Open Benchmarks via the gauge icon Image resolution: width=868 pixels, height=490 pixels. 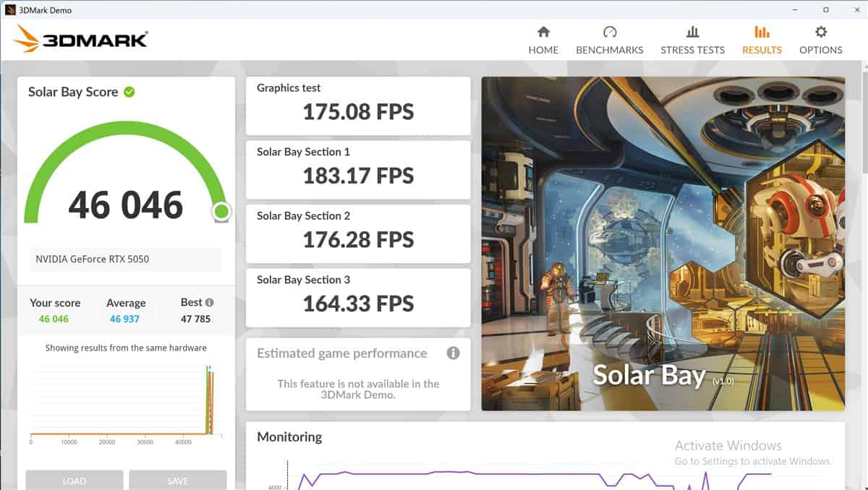coord(609,33)
